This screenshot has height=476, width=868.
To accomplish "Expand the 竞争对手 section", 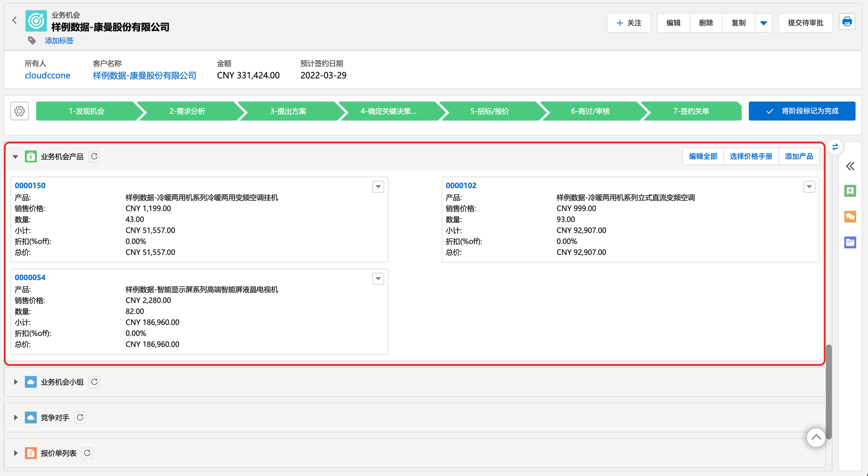I will tap(16, 417).
